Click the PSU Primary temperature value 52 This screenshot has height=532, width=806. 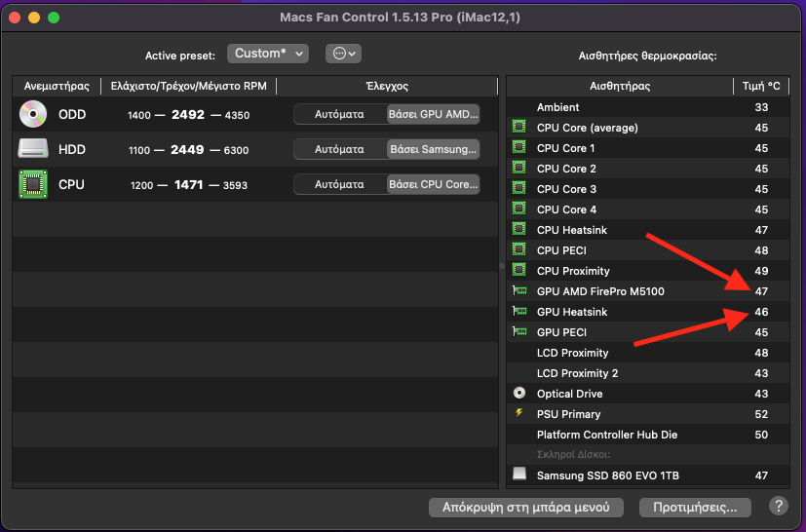761,414
